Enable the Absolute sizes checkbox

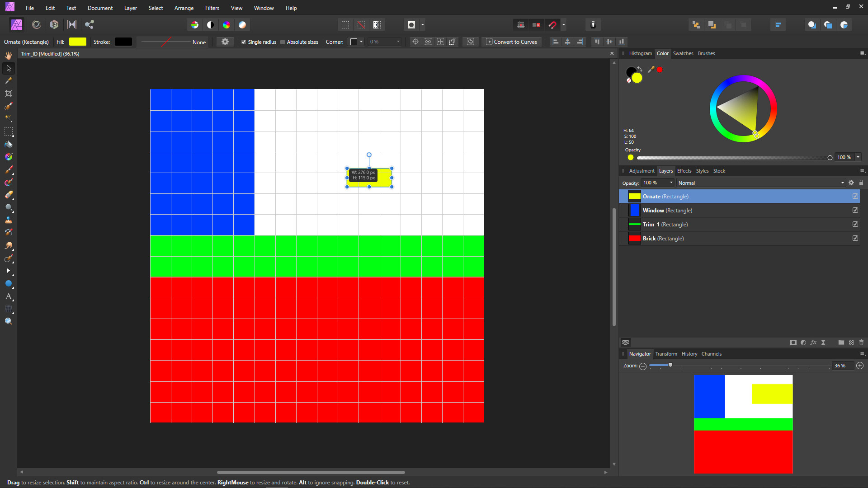point(283,42)
